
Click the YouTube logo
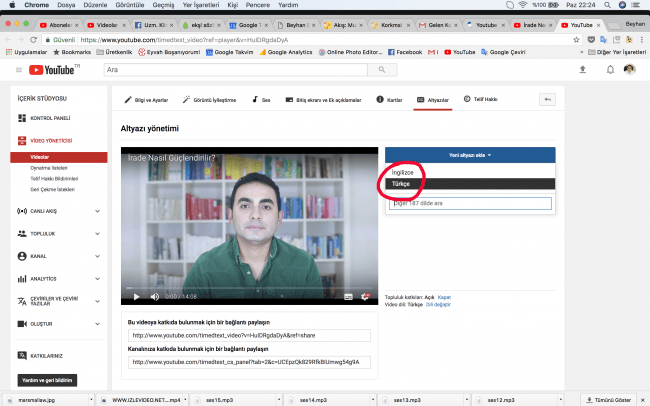pos(56,70)
